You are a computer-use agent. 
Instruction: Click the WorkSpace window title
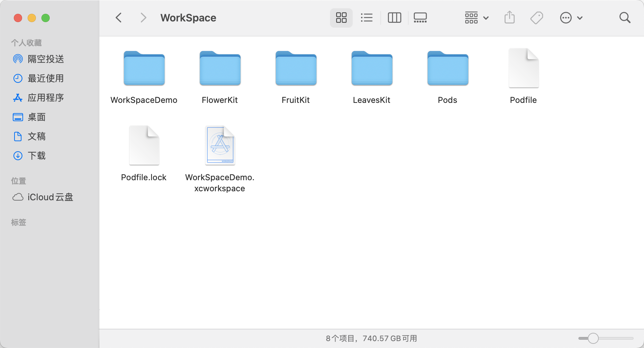[188, 18]
